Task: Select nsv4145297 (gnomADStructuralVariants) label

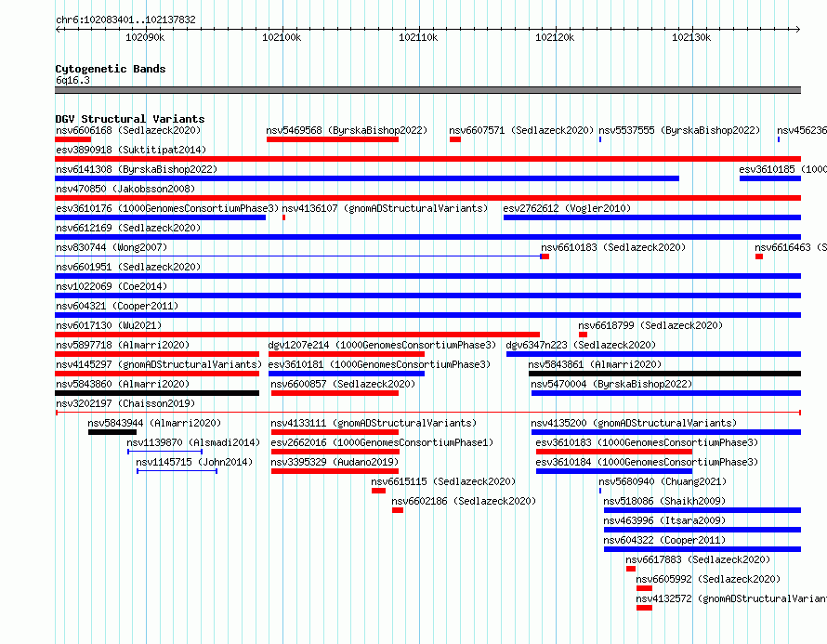Action: click(159, 364)
